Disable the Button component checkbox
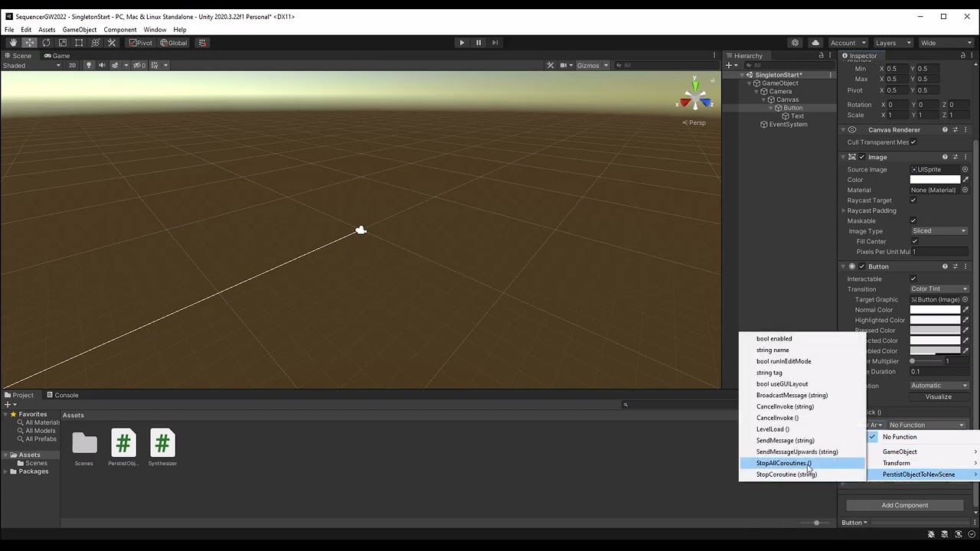 pyautogui.click(x=862, y=266)
